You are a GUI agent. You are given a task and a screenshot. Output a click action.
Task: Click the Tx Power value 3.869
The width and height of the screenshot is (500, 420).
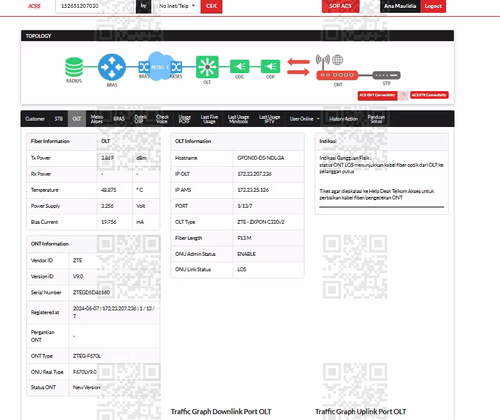pyautogui.click(x=107, y=158)
